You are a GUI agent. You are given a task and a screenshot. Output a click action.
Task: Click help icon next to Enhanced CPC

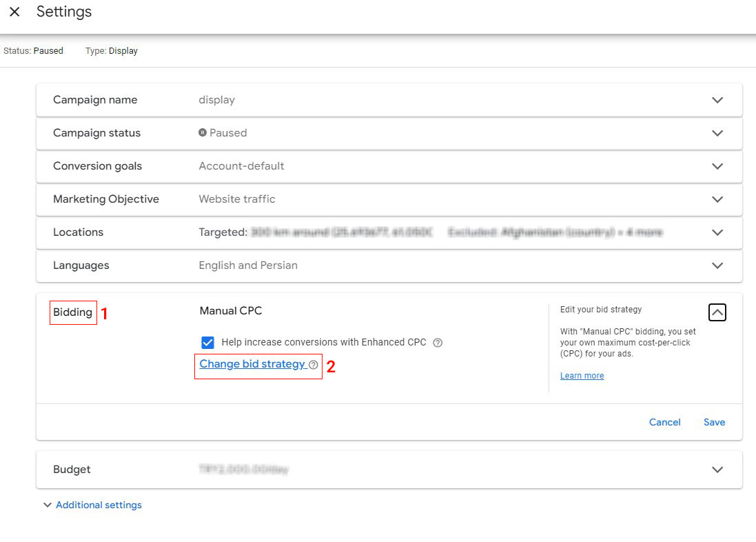pos(438,343)
